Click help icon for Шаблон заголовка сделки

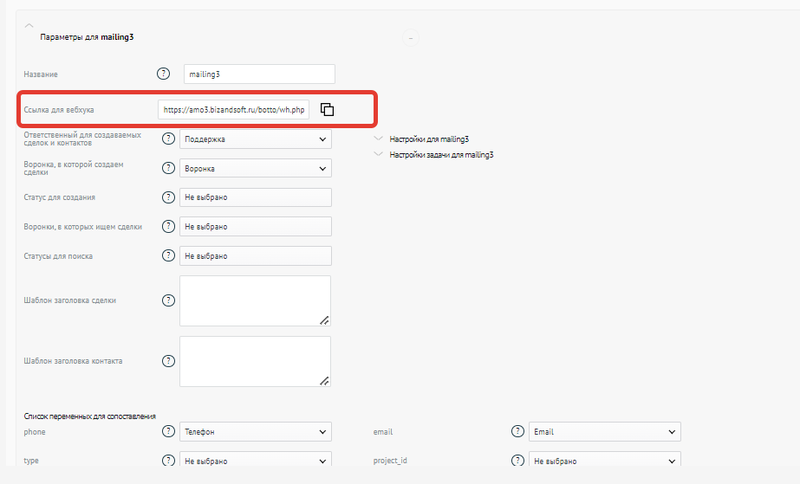tap(168, 300)
